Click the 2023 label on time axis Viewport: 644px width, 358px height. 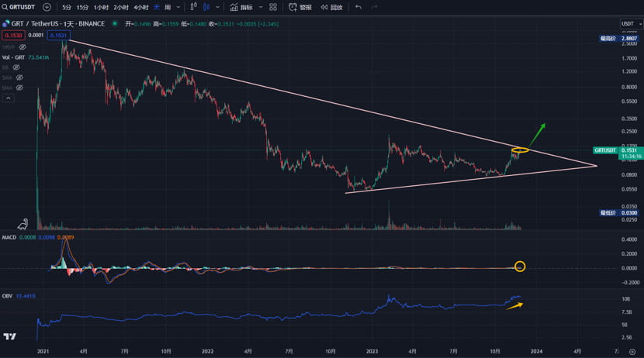372,352
